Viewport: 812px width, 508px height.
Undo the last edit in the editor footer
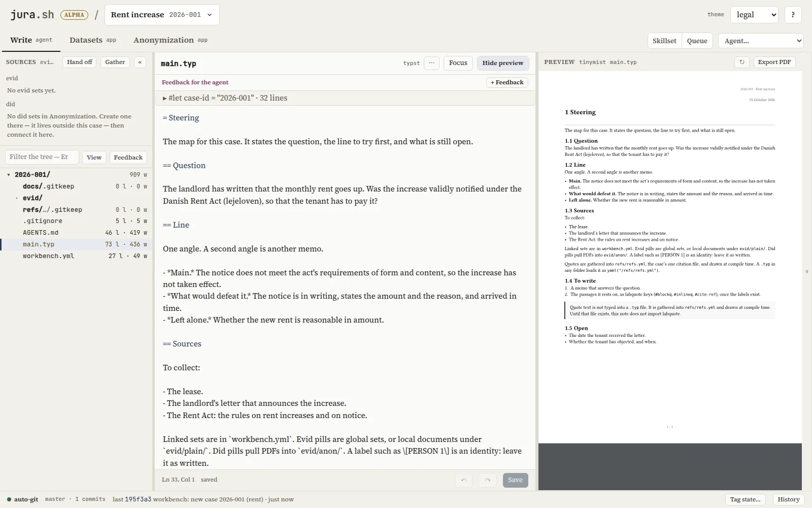463,480
